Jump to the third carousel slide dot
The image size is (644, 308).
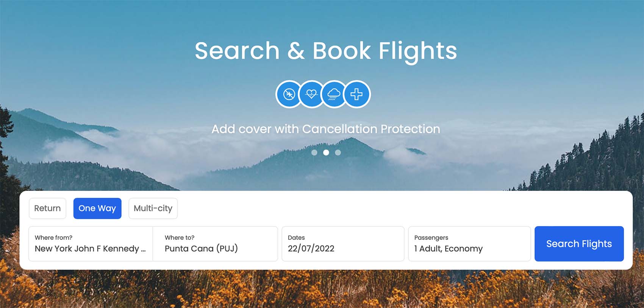[338, 152]
